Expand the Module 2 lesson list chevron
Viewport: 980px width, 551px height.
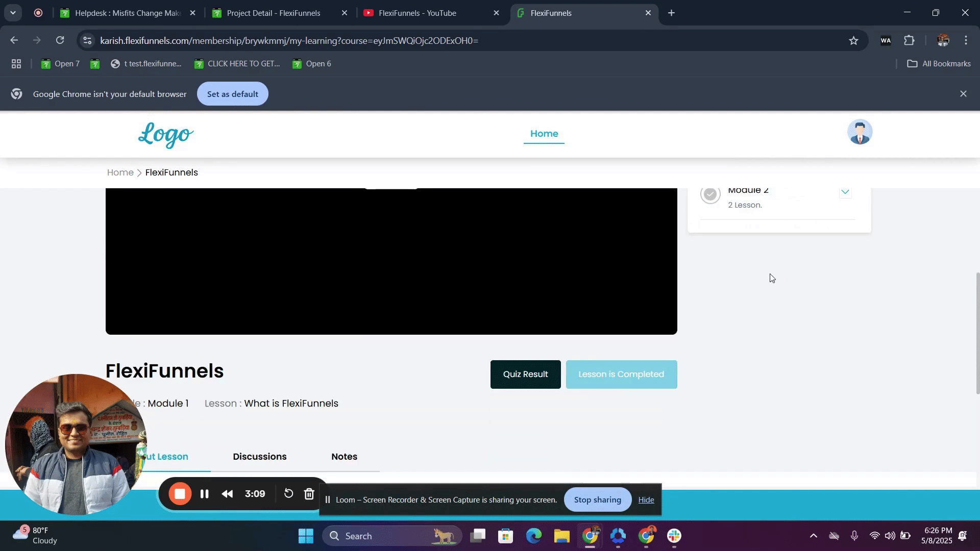pos(845,192)
